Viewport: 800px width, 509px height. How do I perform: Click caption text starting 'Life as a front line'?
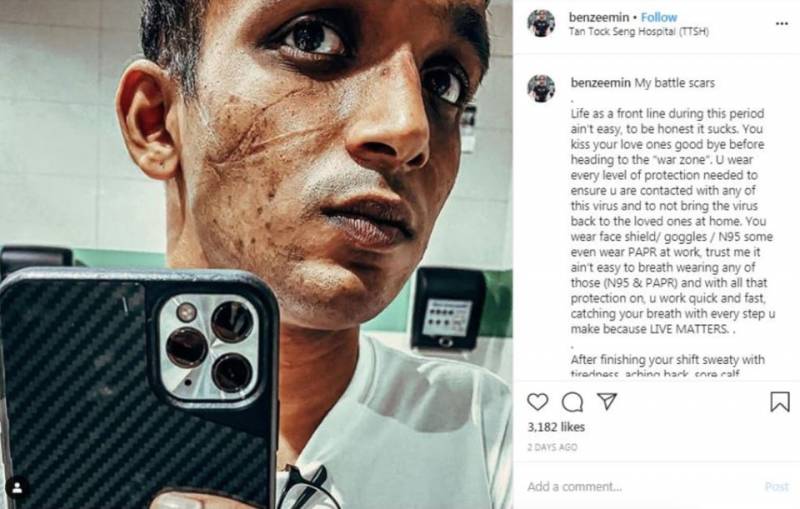coord(672,221)
